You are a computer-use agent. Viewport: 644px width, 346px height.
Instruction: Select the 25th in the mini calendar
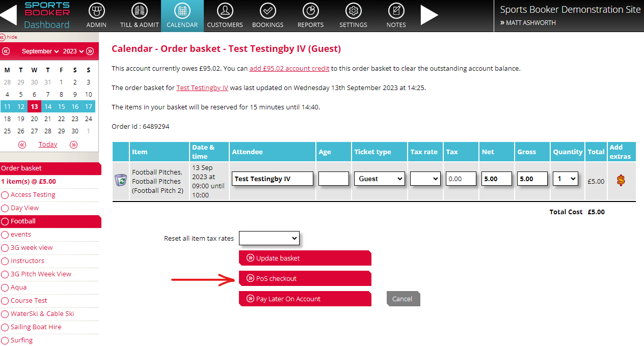7,131
